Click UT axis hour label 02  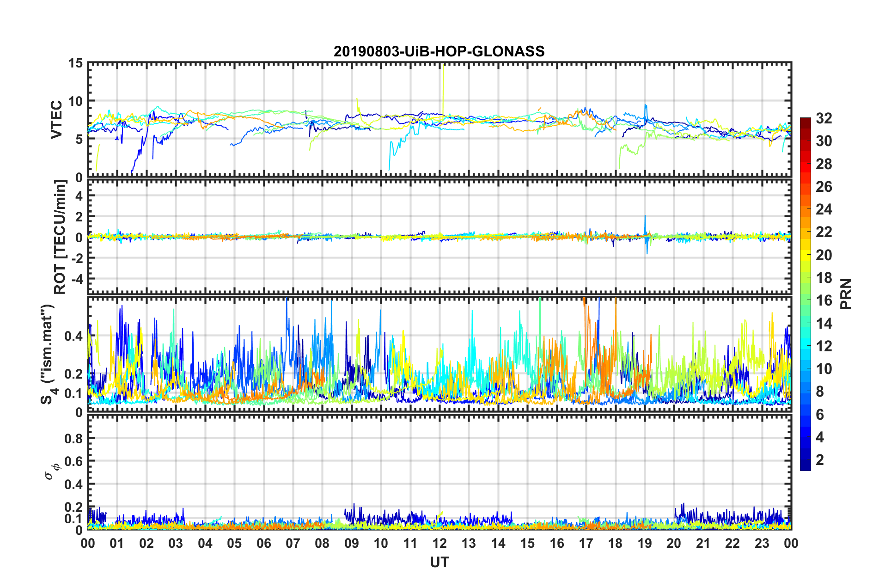[x=146, y=543]
